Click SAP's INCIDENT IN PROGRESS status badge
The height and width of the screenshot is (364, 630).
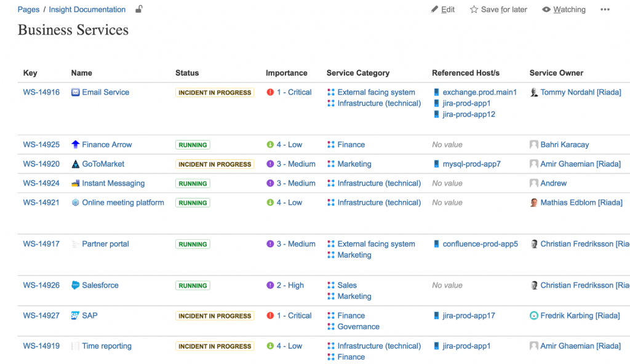[215, 316]
